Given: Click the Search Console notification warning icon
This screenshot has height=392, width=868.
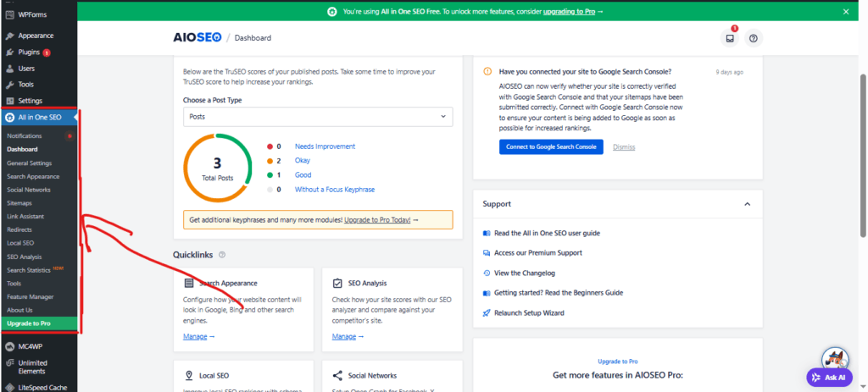Looking at the screenshot, I should (487, 71).
